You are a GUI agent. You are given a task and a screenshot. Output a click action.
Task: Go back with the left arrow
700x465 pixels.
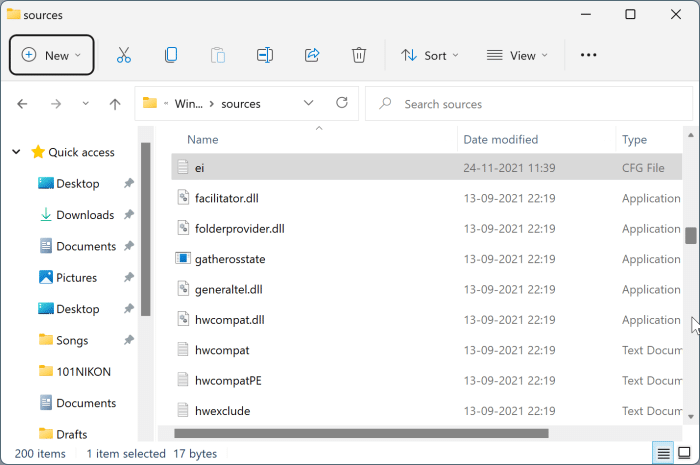point(22,104)
